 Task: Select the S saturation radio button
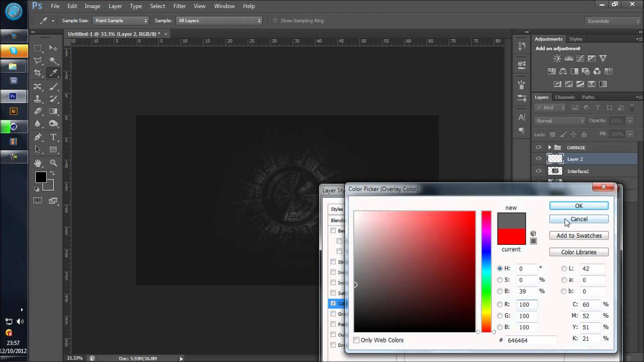[x=500, y=280]
